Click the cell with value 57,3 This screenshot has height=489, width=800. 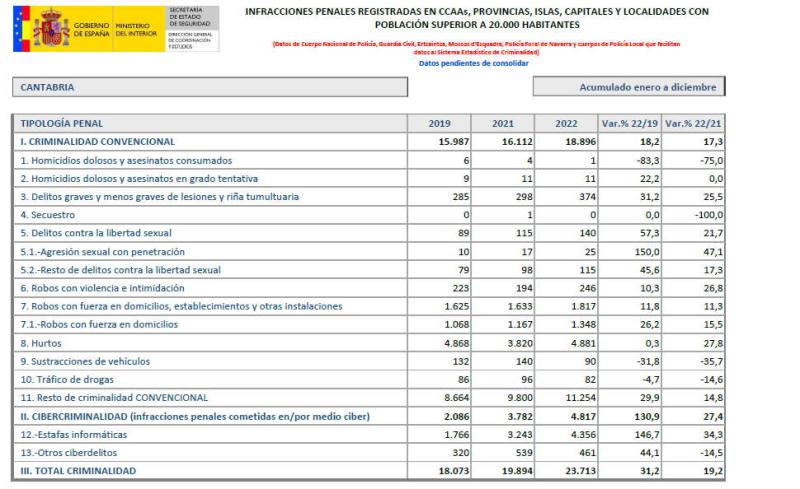pyautogui.click(x=630, y=233)
